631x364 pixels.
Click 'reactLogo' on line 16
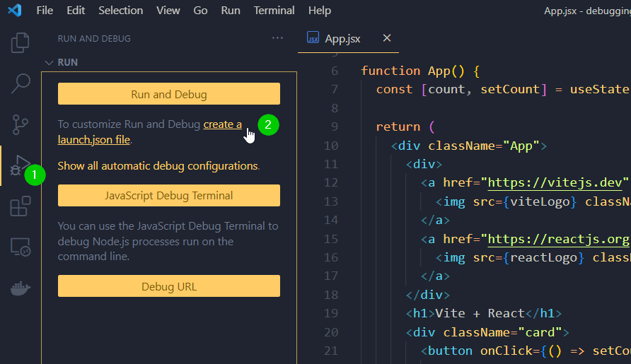543,257
